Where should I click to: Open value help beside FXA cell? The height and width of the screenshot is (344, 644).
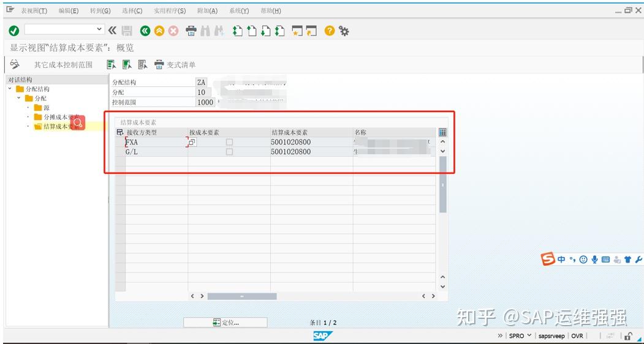[x=192, y=142]
